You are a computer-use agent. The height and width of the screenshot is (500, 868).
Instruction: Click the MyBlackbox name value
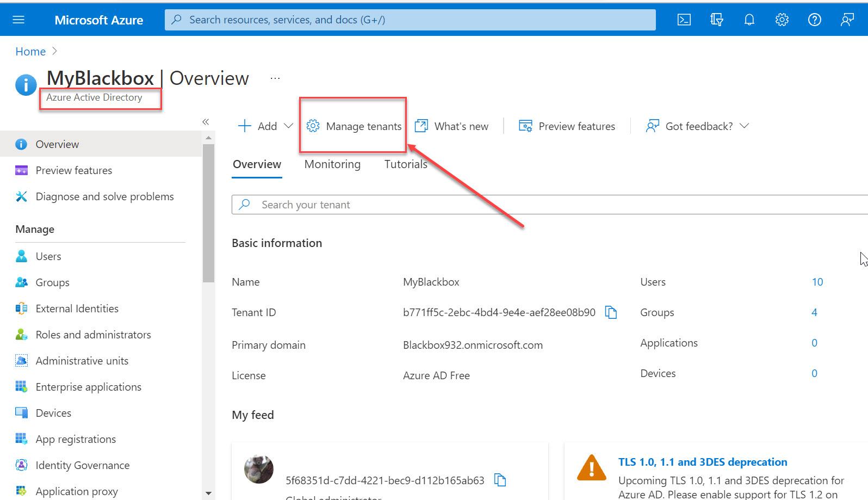coord(431,282)
